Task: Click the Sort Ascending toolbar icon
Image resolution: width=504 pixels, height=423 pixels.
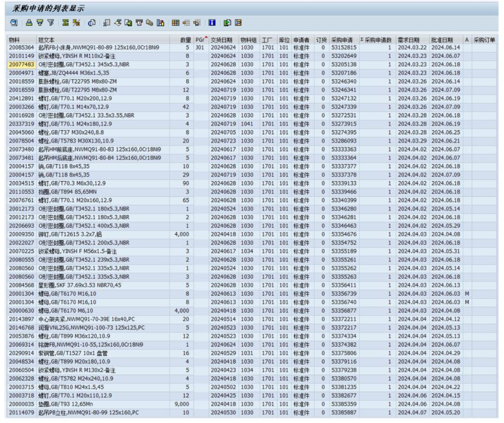Action: pos(30,23)
